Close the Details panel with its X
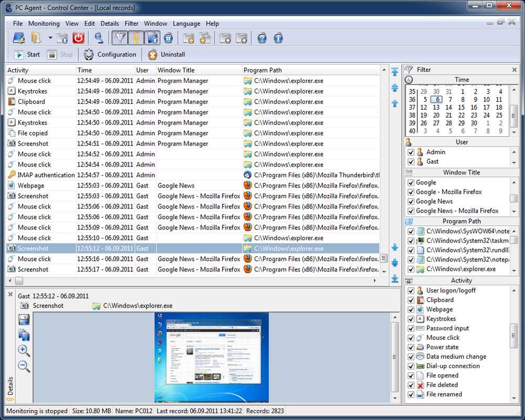 [x=10, y=295]
